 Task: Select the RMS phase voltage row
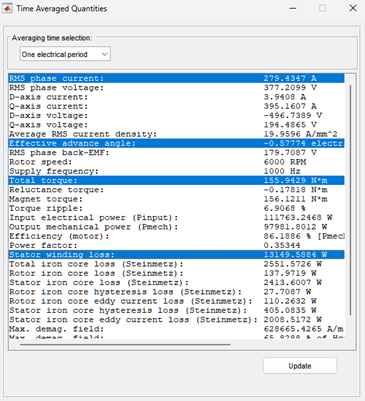[176, 88]
